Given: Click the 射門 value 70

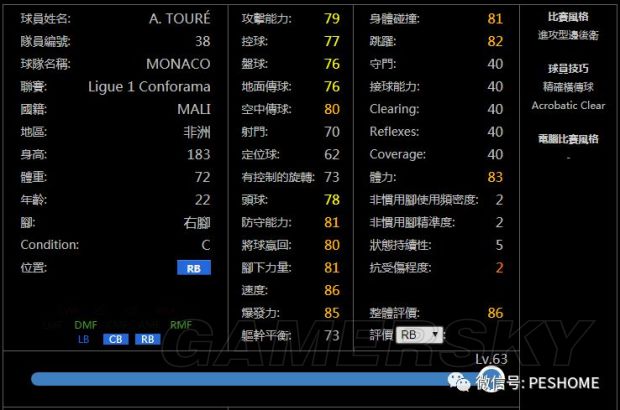Looking at the screenshot, I should (x=332, y=132).
